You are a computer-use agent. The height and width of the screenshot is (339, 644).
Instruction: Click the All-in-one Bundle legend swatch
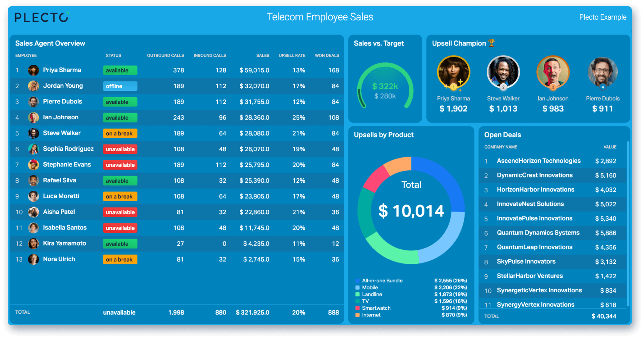pos(357,281)
